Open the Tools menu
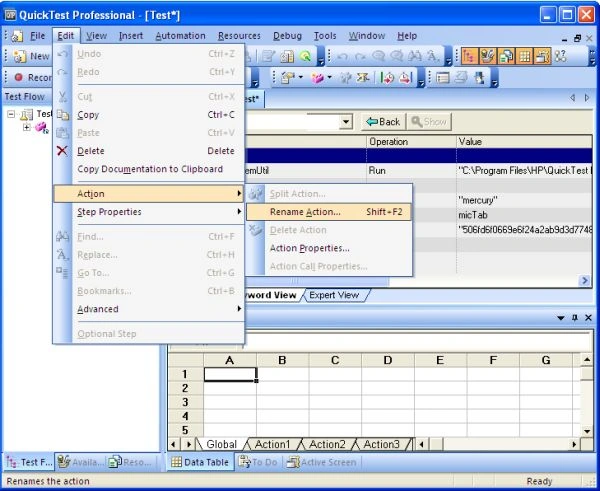600x491 pixels. click(325, 36)
